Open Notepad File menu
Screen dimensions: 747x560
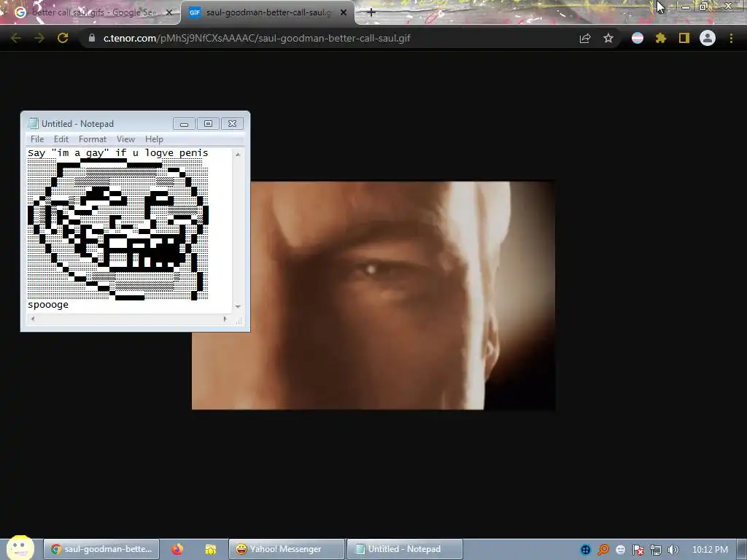37,139
